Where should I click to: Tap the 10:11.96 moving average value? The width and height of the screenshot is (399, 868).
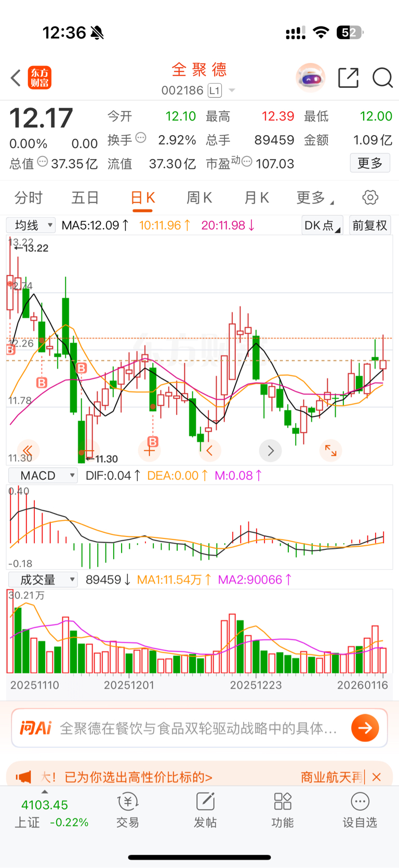(165, 226)
